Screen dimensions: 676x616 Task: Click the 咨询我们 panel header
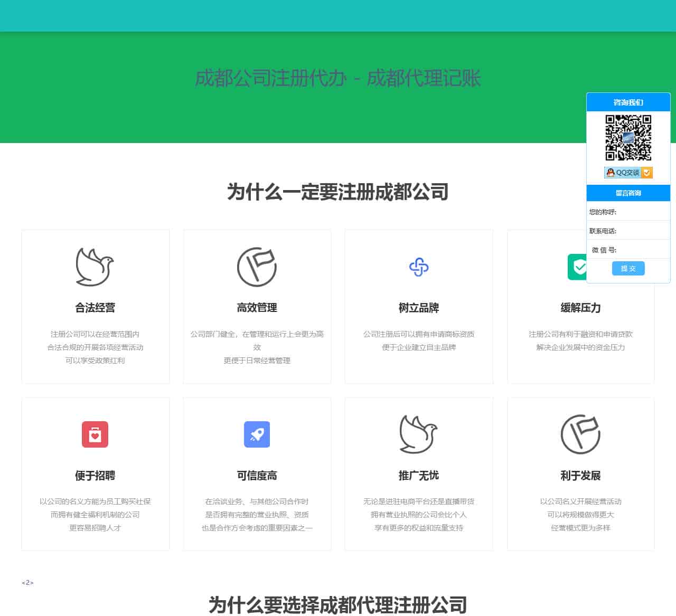click(x=628, y=102)
